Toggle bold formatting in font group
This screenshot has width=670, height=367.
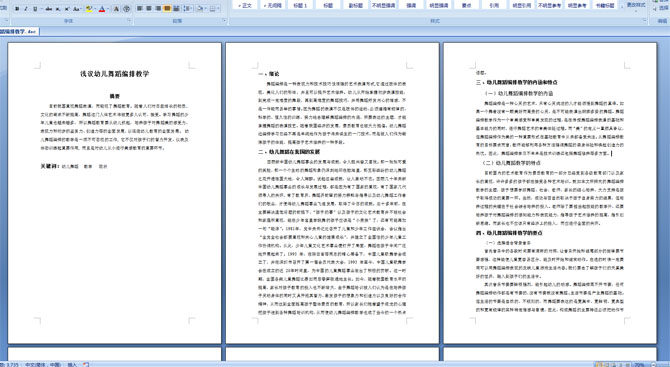coord(17,9)
